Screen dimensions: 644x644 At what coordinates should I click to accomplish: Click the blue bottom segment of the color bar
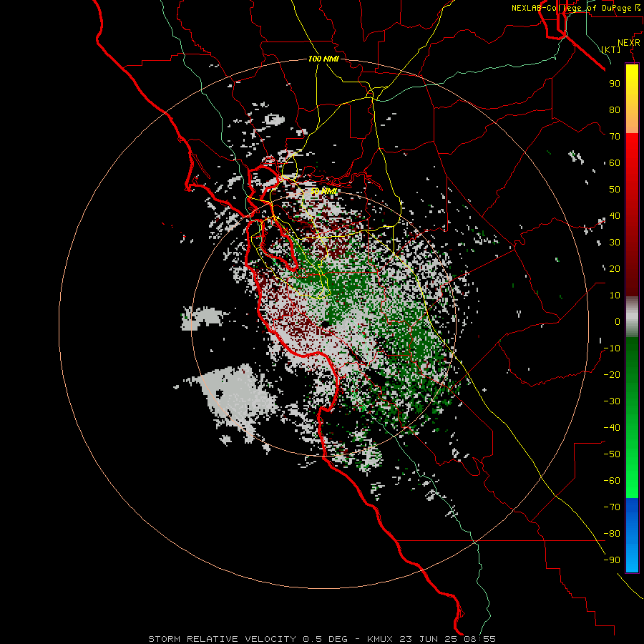tap(632, 535)
